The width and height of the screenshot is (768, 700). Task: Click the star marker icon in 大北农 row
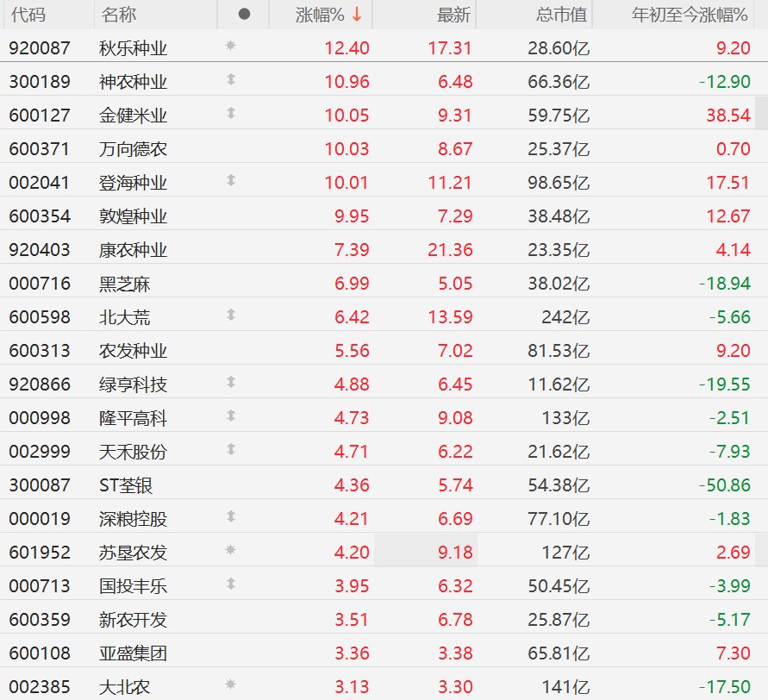[231, 684]
